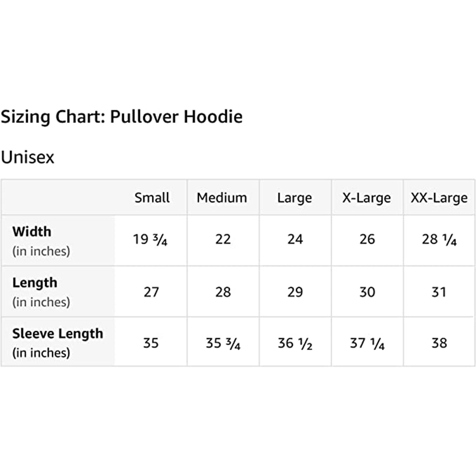Click the XX-Large sleeve length 38
Screen dimensions: 476x476
439,343
